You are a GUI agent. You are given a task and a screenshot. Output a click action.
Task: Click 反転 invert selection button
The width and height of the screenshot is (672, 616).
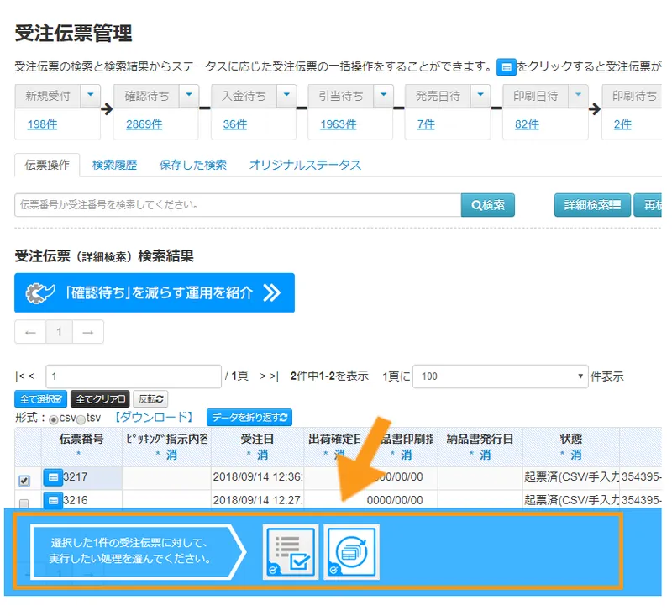(x=150, y=399)
